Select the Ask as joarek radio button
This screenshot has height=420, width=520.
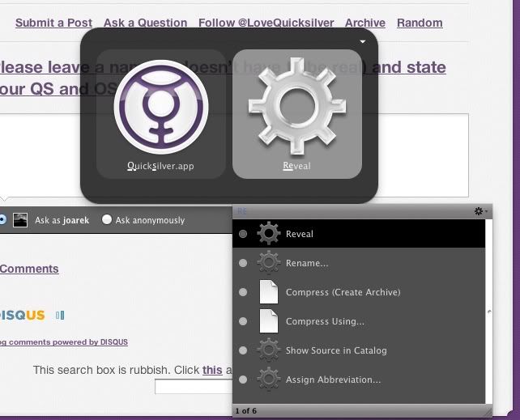click(x=2, y=219)
